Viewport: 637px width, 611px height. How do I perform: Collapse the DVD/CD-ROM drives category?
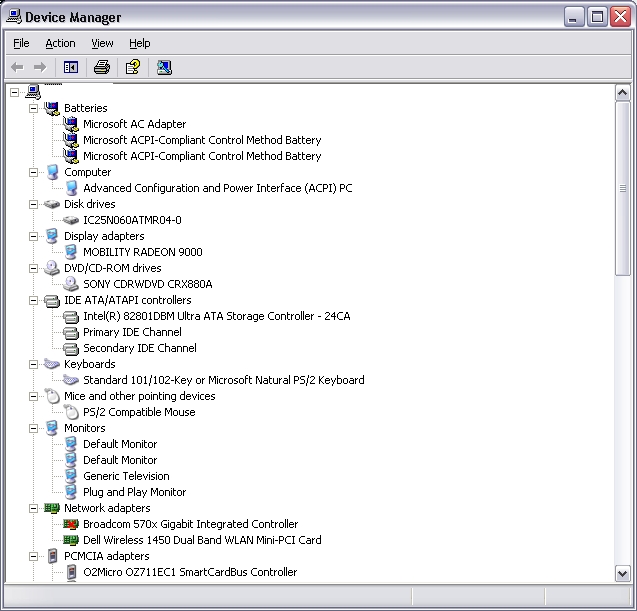point(33,269)
